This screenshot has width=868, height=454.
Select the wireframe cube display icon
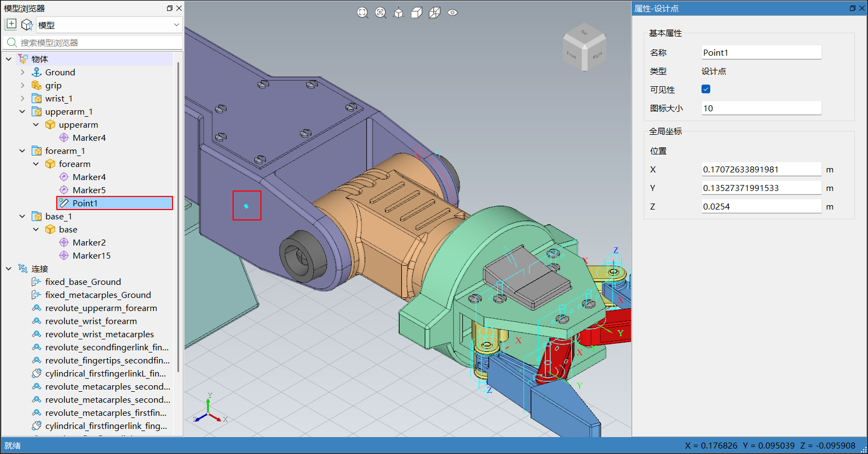(435, 13)
